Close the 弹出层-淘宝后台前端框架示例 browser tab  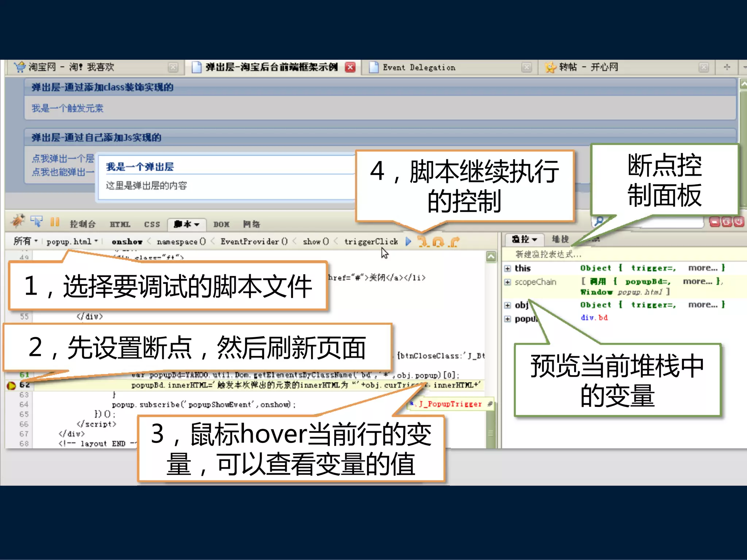(x=350, y=67)
